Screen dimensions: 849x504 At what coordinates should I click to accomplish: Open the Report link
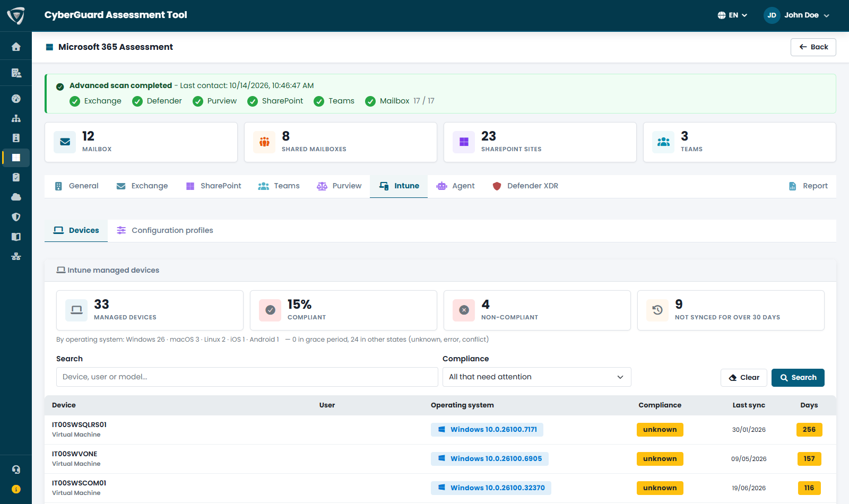pos(808,186)
